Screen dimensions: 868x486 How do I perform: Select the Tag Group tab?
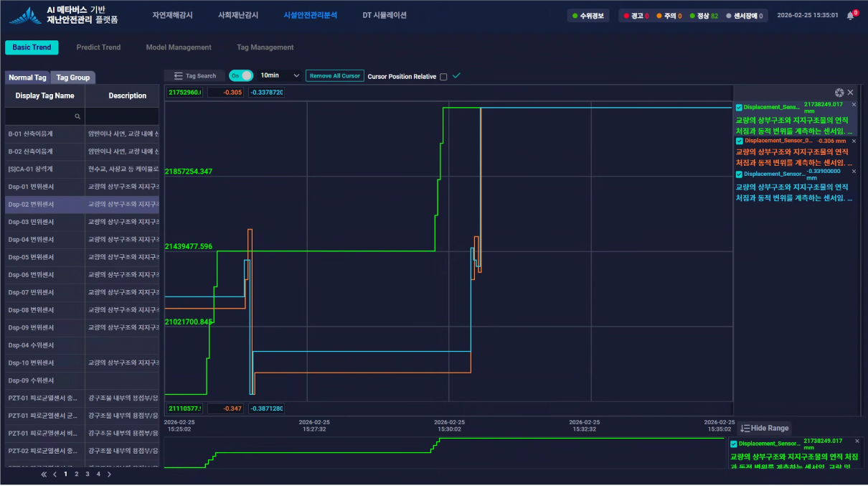[x=73, y=78]
